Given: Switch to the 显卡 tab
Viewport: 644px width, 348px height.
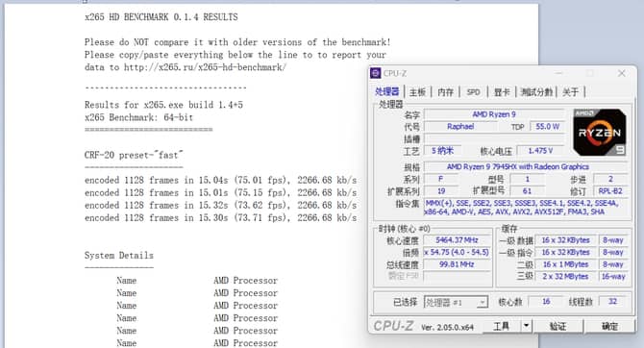Looking at the screenshot, I should click(502, 92).
